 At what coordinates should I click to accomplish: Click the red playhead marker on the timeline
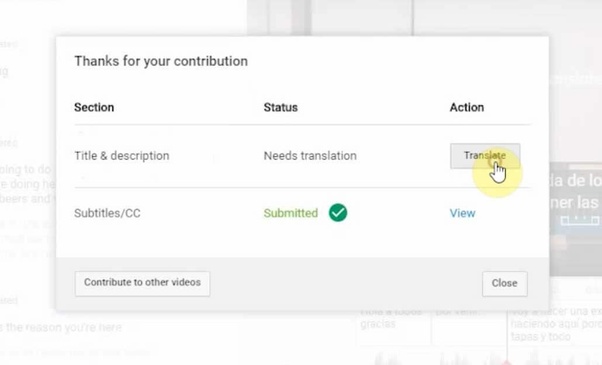tap(507, 362)
